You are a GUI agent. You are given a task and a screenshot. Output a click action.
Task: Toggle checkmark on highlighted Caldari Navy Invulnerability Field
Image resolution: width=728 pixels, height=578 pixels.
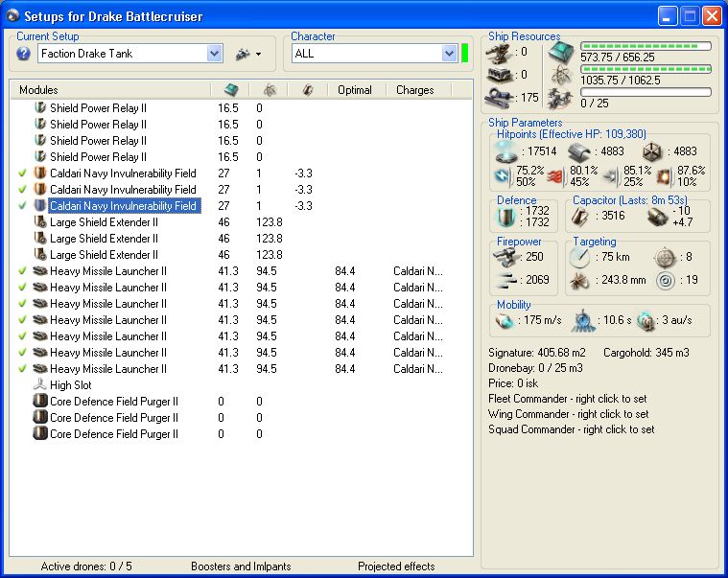tap(22, 206)
